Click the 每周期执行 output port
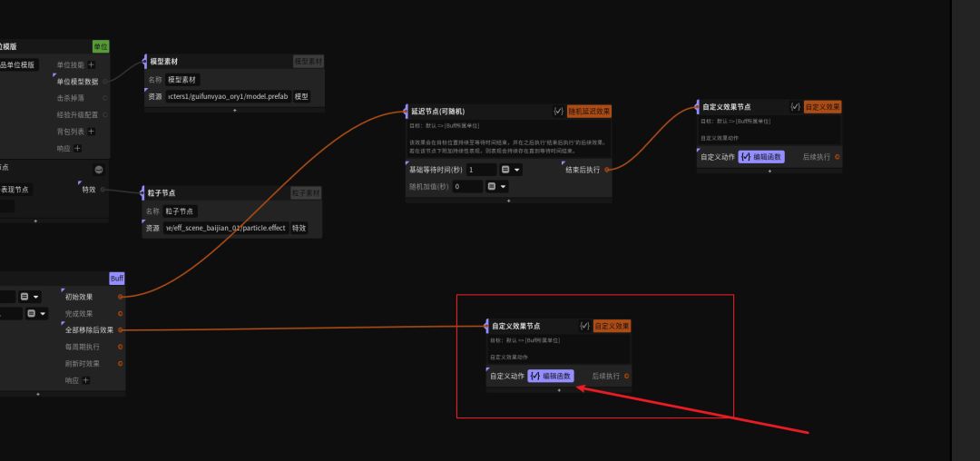The height and width of the screenshot is (461, 980). tap(120, 347)
